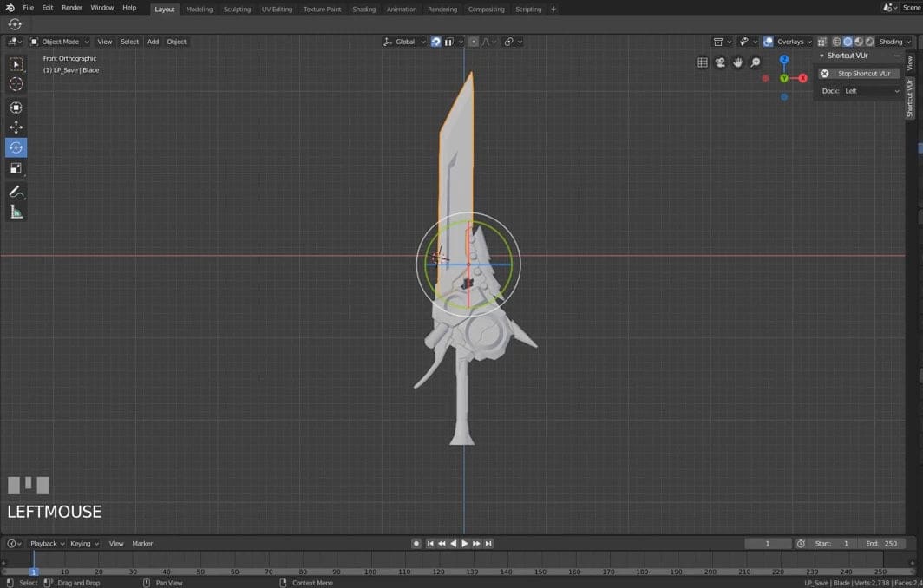Select the Annotate pencil tool
The width and height of the screenshot is (923, 588).
click(16, 192)
